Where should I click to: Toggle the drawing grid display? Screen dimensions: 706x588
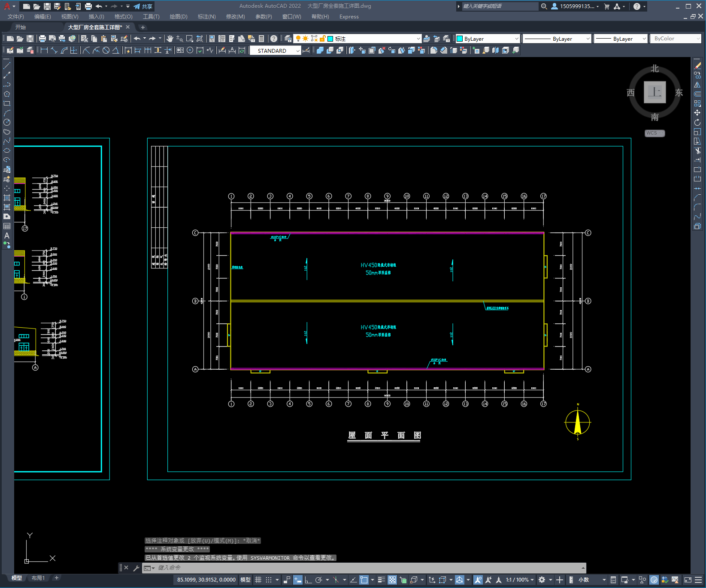click(x=258, y=580)
